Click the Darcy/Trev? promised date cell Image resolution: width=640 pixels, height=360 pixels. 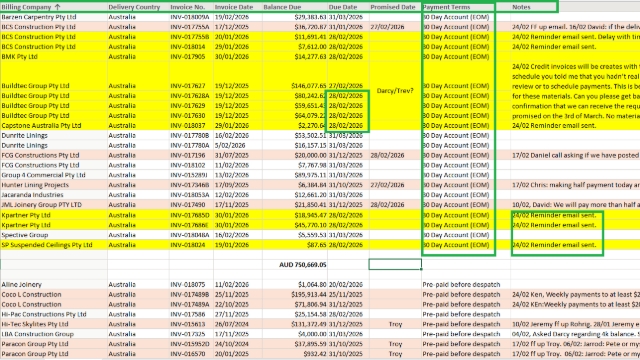[x=395, y=91]
